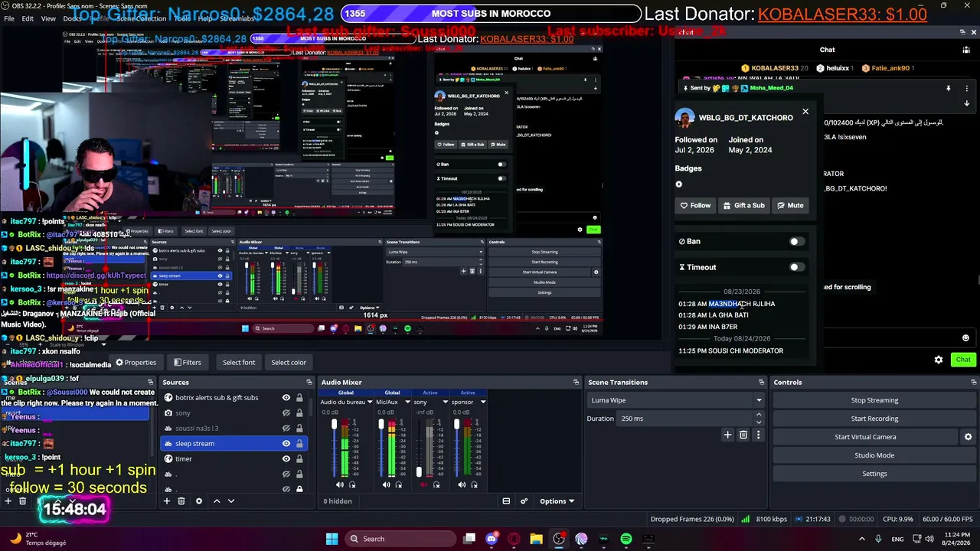
Task: Toggle monitoring for Audio du bureau
Action: click(x=352, y=484)
